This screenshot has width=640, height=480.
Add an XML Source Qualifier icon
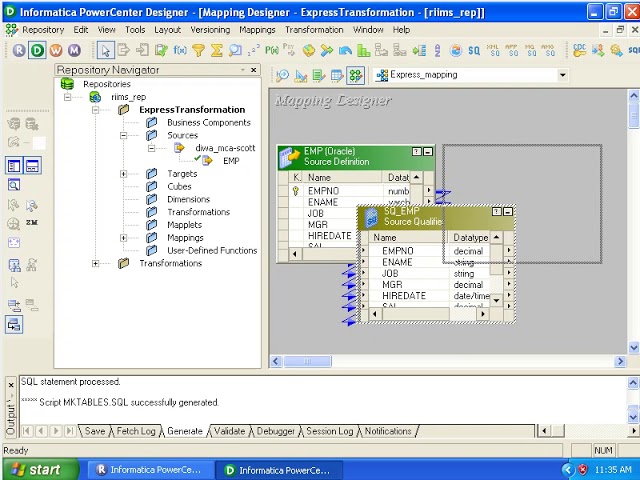coord(493,50)
